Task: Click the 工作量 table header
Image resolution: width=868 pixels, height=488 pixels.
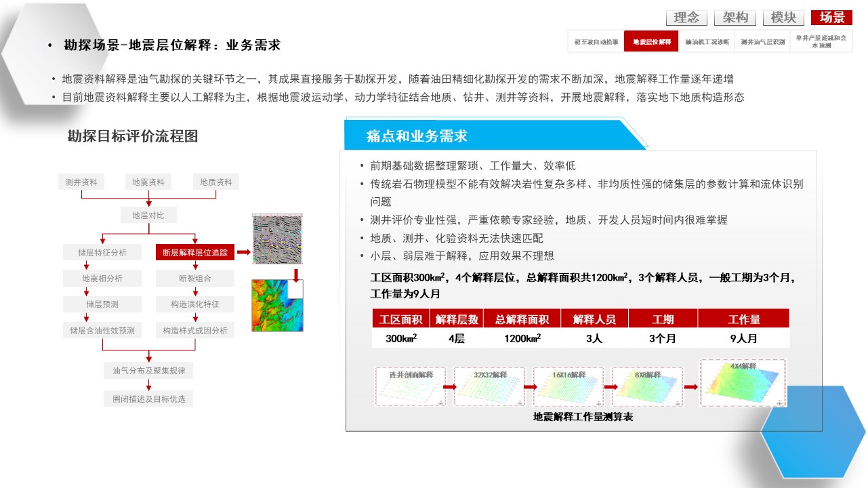Action: (x=743, y=319)
